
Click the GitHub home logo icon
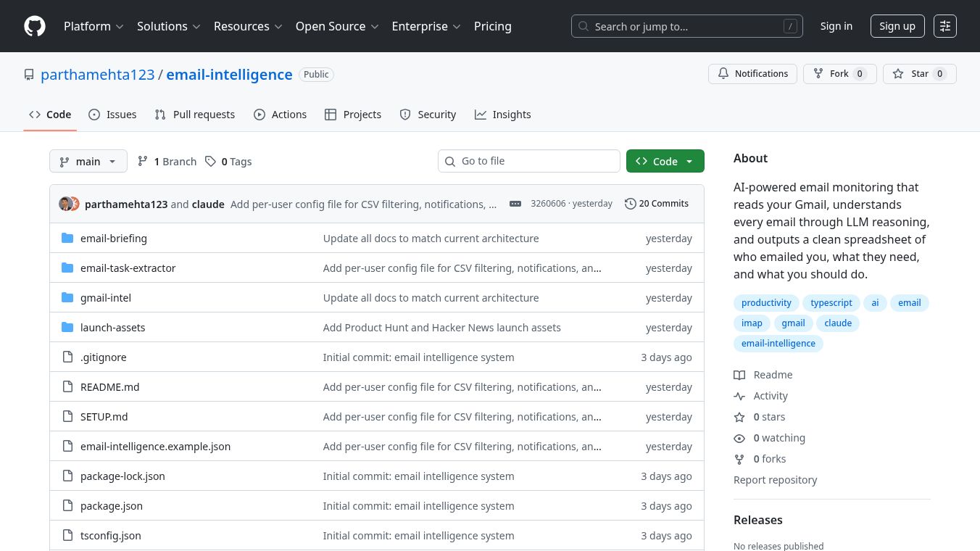pos(34,26)
